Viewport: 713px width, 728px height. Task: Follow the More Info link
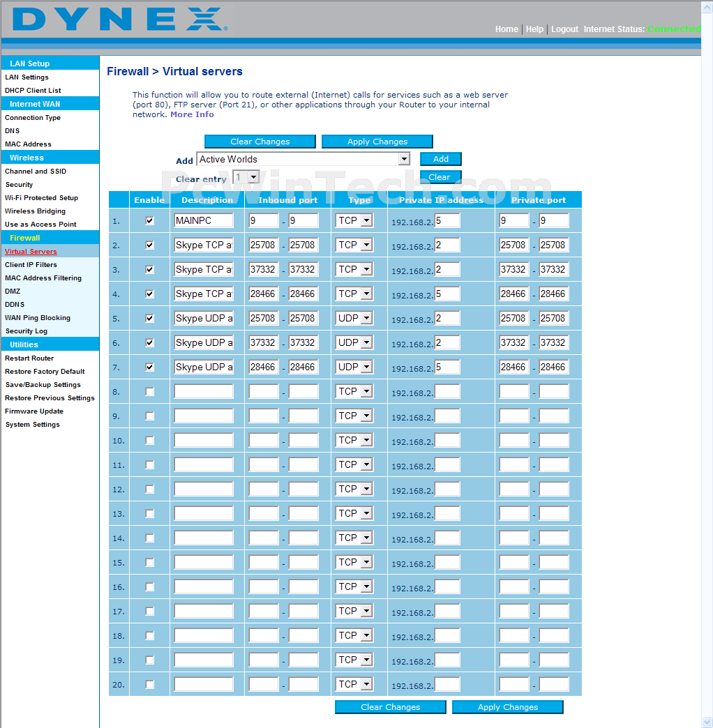(193, 114)
